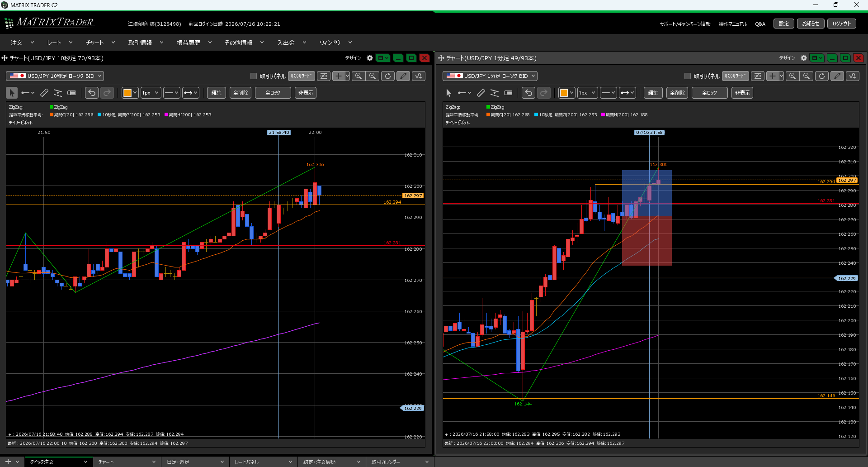Toggle crosshair cursor in the 10秒足 chart
The width and height of the screenshot is (868, 467).
338,76
